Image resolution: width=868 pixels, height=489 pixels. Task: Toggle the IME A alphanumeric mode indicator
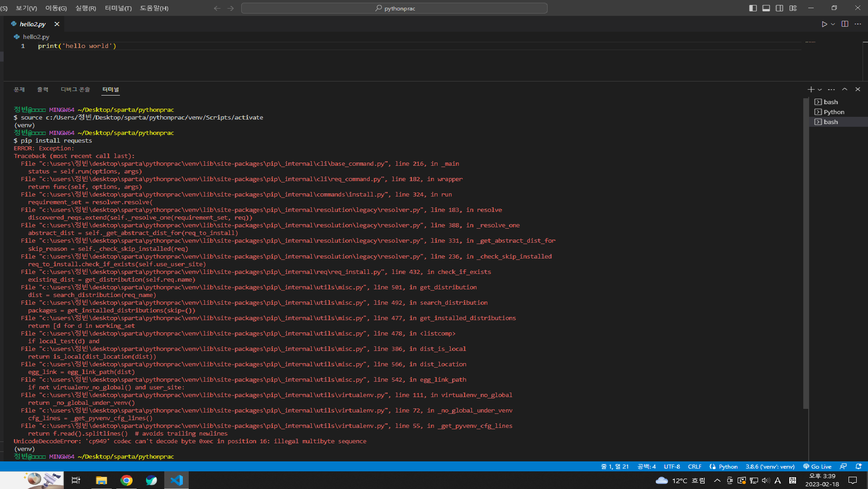click(x=777, y=480)
